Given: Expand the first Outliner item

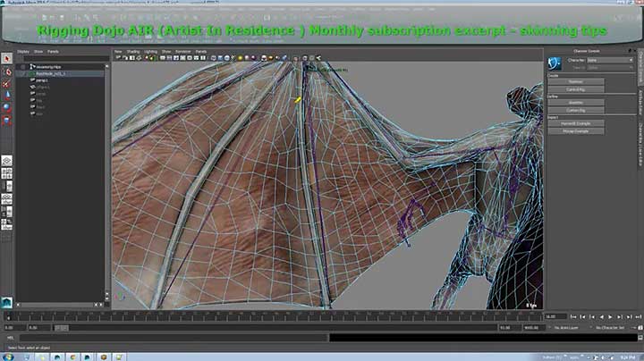Looking at the screenshot, I should tap(23, 67).
